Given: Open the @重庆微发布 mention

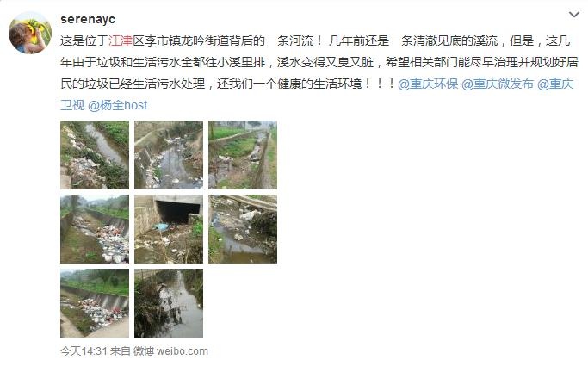Looking at the screenshot, I should click(498, 84).
